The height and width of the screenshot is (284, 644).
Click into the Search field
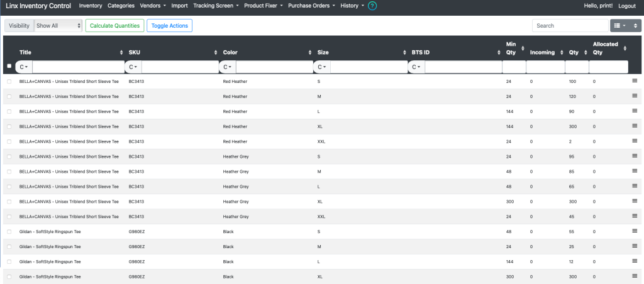click(x=570, y=25)
